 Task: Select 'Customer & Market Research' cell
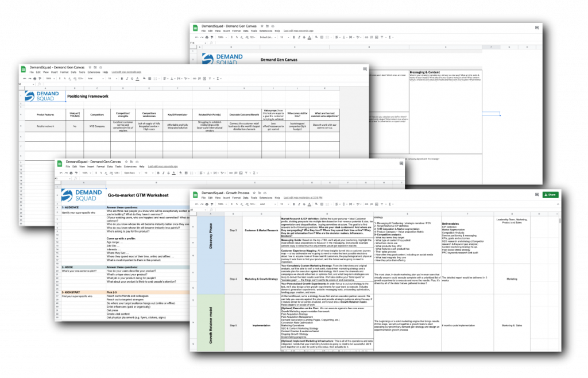click(x=261, y=230)
